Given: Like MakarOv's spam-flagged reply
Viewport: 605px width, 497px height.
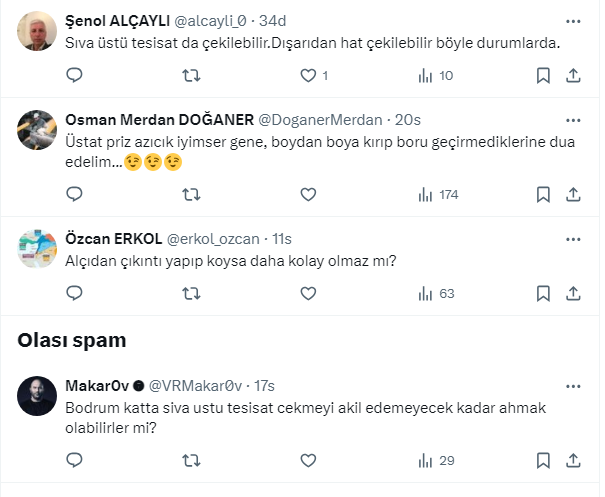Looking at the screenshot, I should pyautogui.click(x=308, y=460).
